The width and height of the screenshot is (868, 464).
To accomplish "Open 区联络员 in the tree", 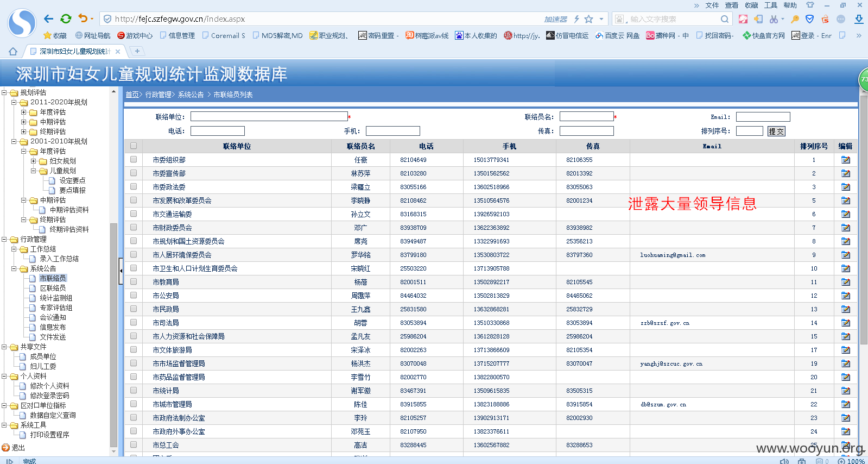I will tap(53, 288).
